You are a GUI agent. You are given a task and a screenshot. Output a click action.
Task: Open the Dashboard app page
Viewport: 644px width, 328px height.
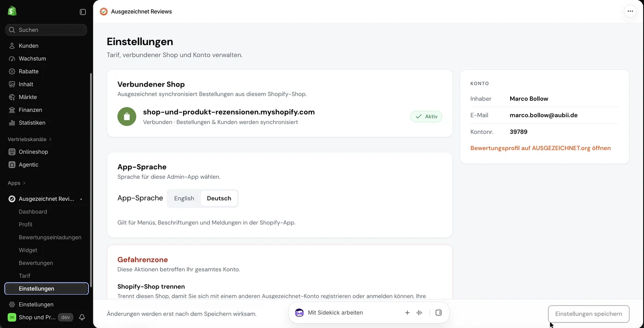(33, 212)
